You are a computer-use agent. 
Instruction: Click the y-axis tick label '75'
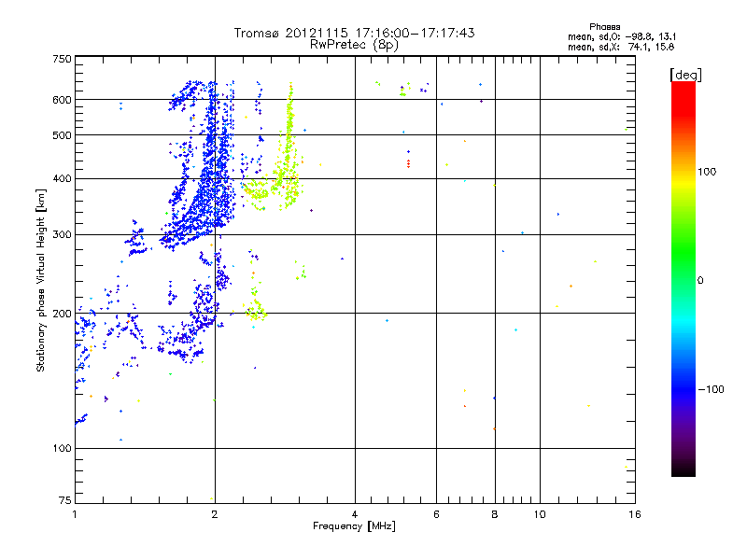point(65,500)
